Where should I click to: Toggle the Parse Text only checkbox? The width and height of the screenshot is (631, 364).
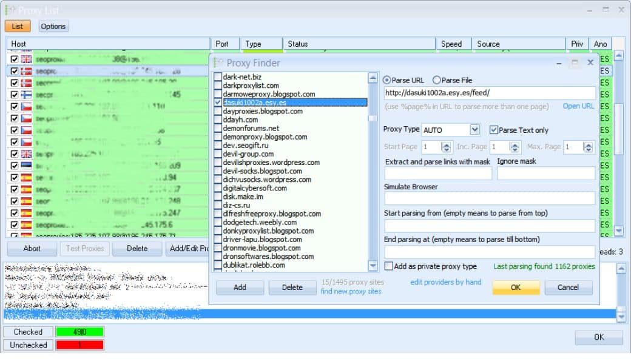[x=493, y=130]
